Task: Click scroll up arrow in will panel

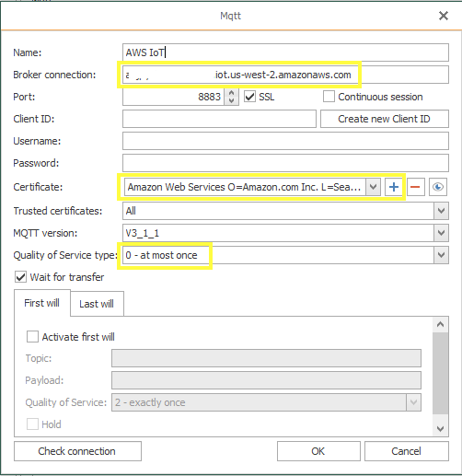Action: pos(440,324)
